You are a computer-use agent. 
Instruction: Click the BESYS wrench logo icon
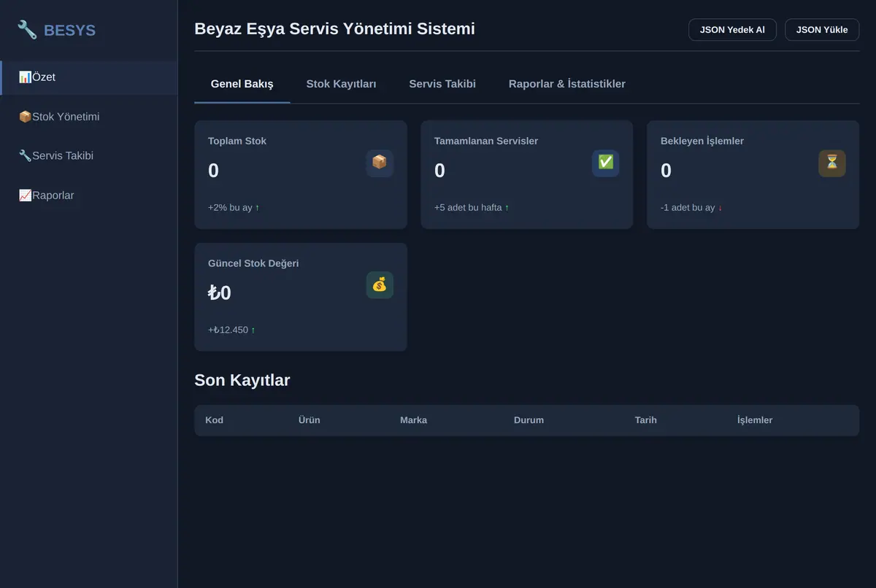[27, 30]
